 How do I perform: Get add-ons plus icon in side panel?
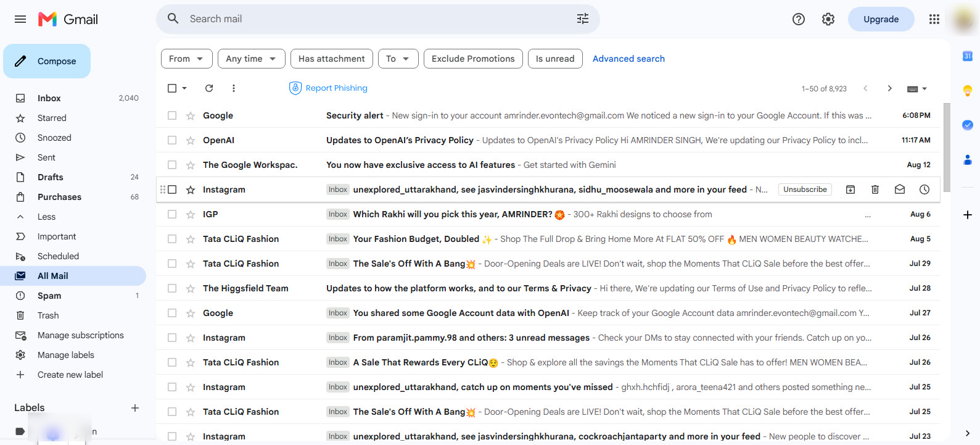pos(968,215)
